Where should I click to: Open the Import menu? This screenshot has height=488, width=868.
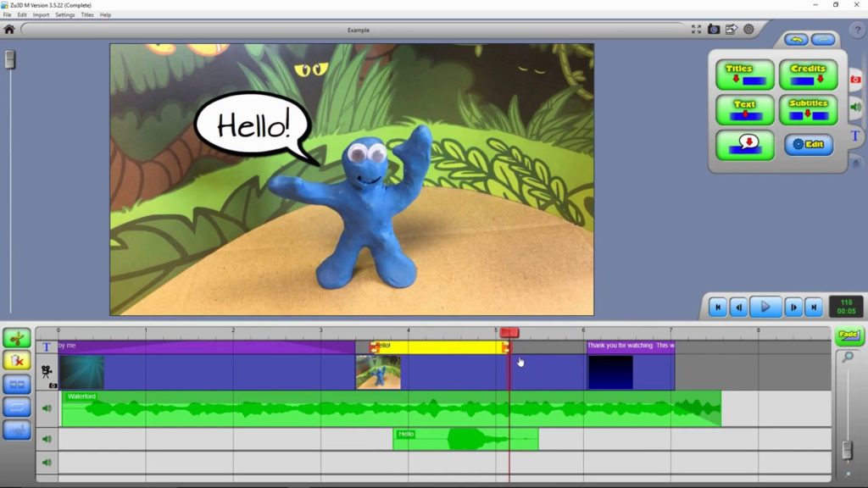(x=41, y=15)
